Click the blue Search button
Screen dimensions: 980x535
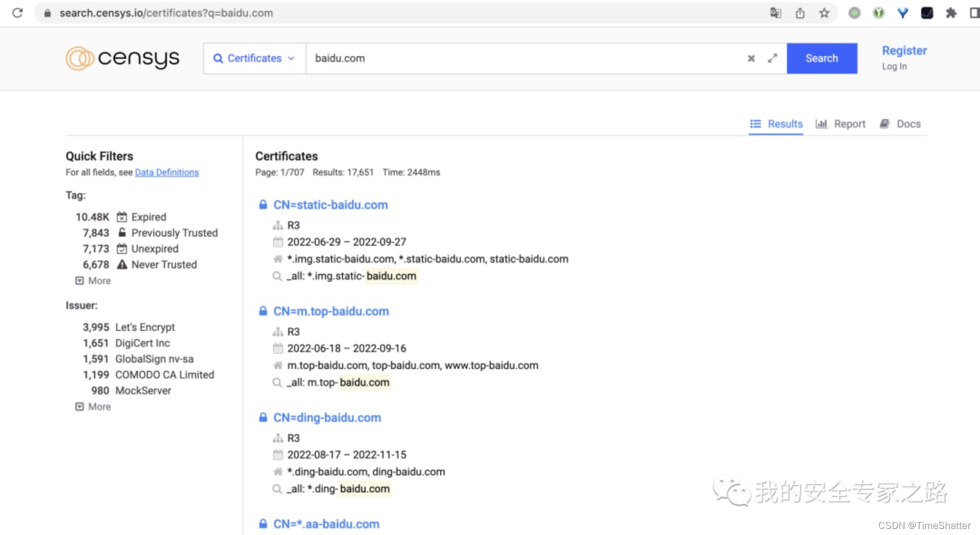coord(822,59)
